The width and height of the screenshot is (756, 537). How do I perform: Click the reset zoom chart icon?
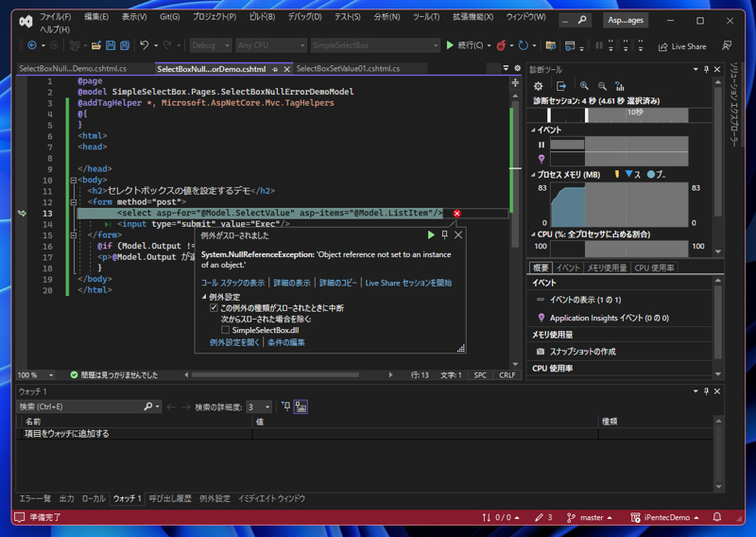[620, 86]
